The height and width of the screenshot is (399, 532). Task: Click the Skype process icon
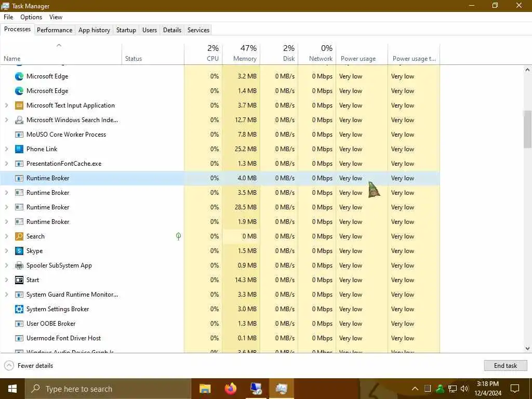19,251
